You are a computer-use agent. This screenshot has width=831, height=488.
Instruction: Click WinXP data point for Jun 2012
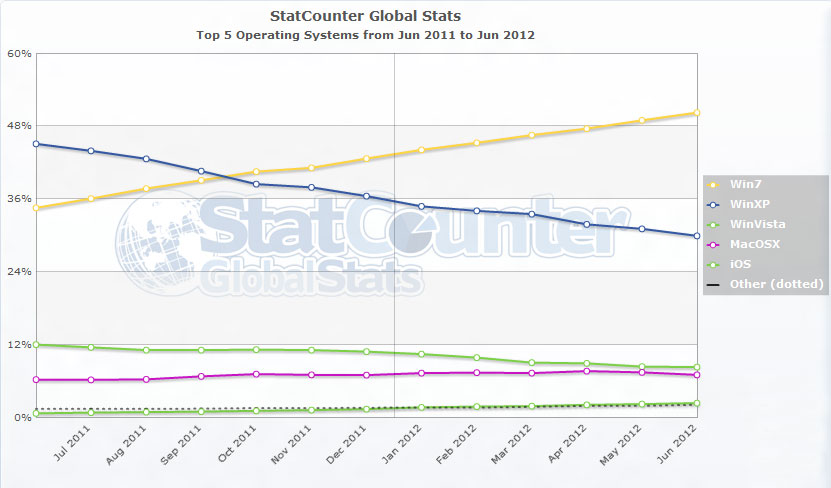click(697, 236)
